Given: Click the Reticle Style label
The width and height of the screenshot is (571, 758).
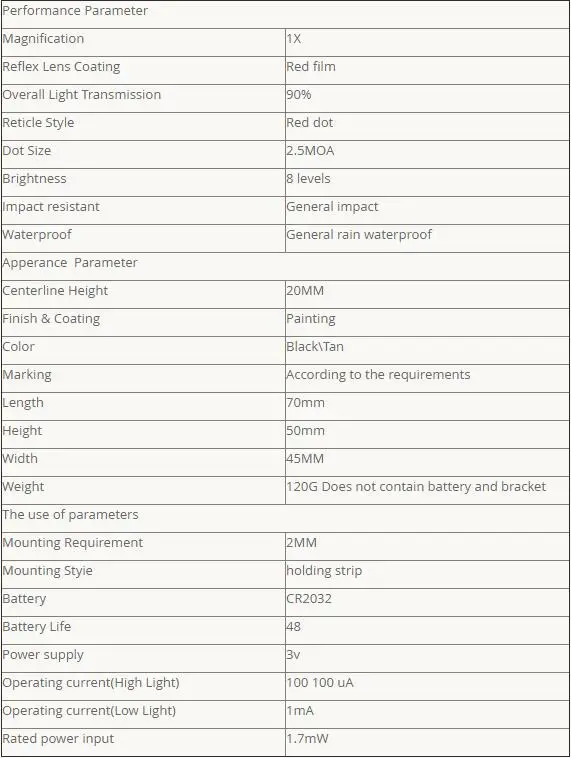Looking at the screenshot, I should (38, 123).
